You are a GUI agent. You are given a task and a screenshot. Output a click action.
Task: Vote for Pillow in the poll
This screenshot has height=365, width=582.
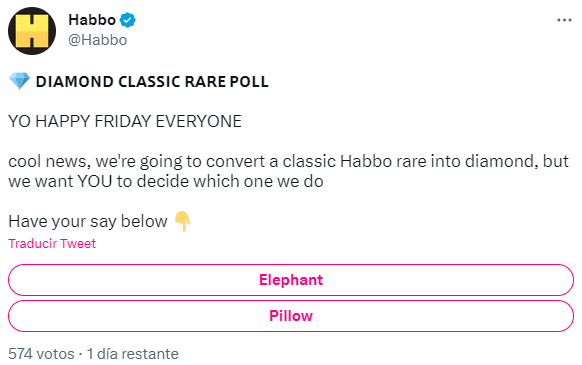tap(291, 316)
